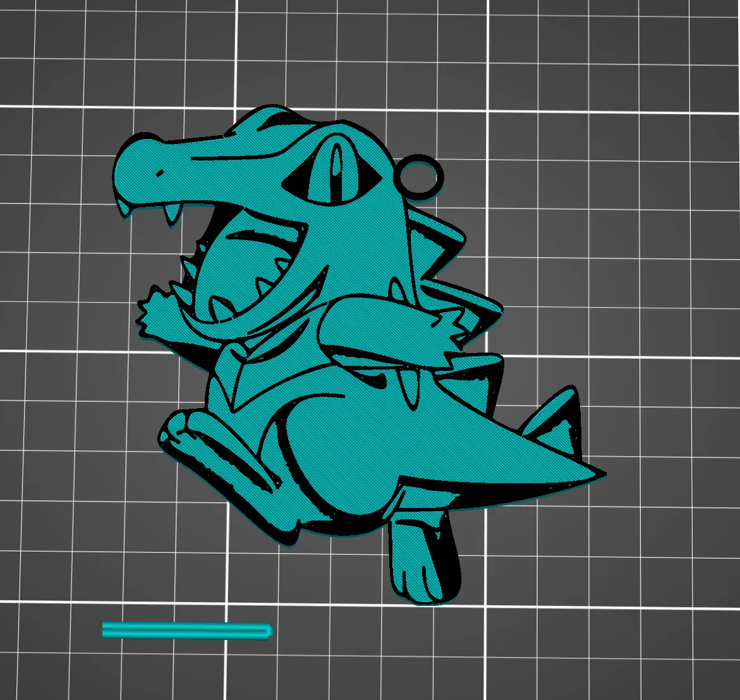
Task: Select the small teal bar object
Action: coord(186,630)
